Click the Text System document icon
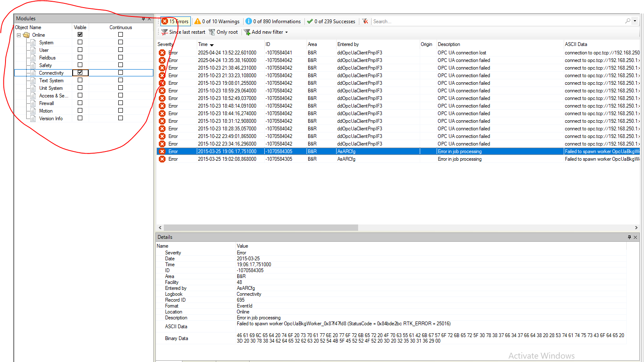This screenshot has width=644, height=362. pyautogui.click(x=33, y=81)
